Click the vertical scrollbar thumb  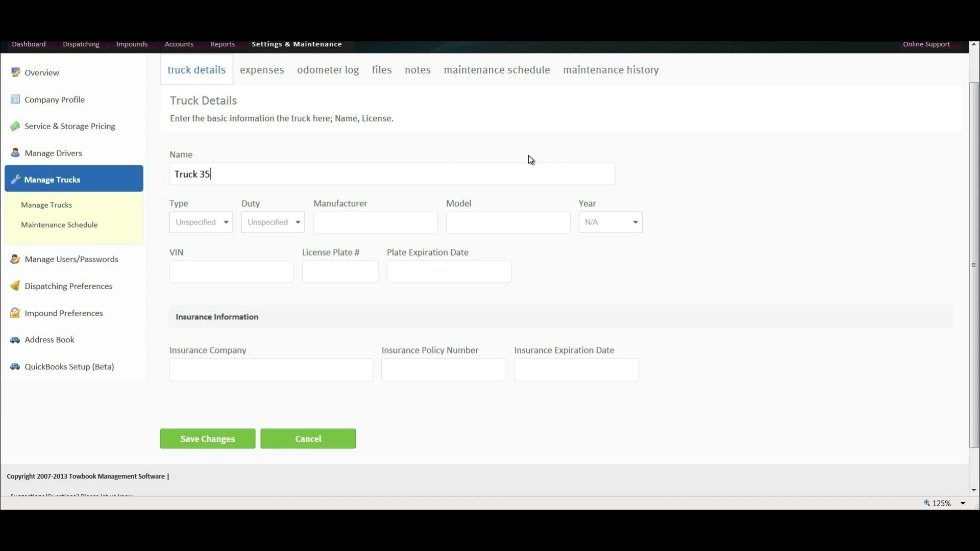click(x=974, y=265)
